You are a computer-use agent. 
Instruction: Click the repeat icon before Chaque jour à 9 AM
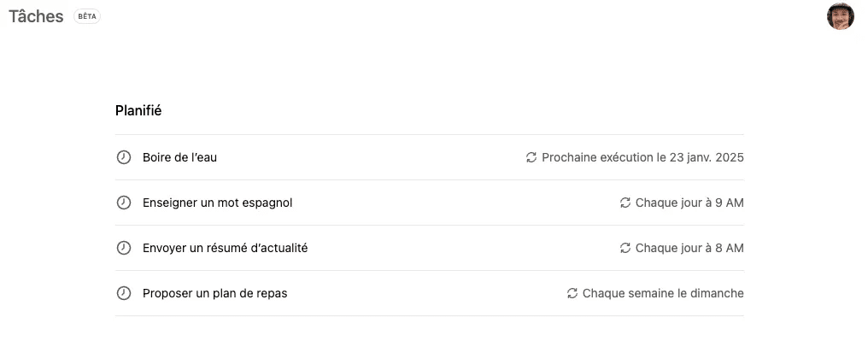pos(625,203)
